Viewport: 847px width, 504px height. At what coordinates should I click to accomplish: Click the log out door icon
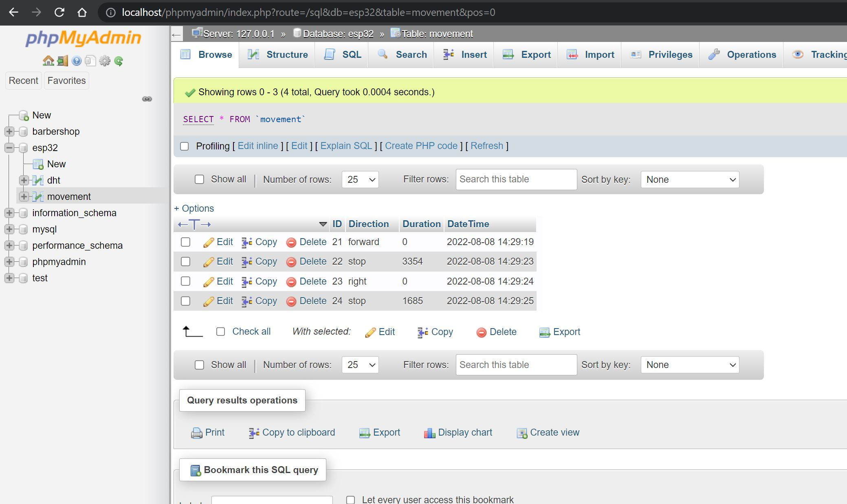coord(62,61)
